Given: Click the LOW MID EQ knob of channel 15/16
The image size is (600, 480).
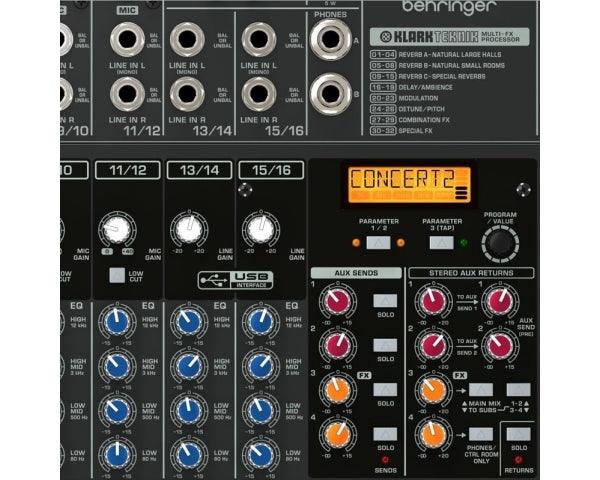Looking at the screenshot, I should [261, 410].
